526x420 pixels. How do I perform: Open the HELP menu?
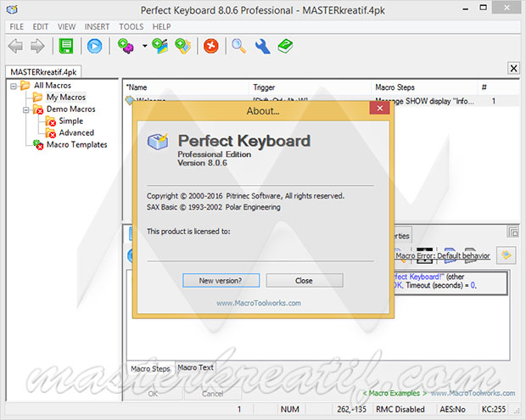click(x=162, y=26)
